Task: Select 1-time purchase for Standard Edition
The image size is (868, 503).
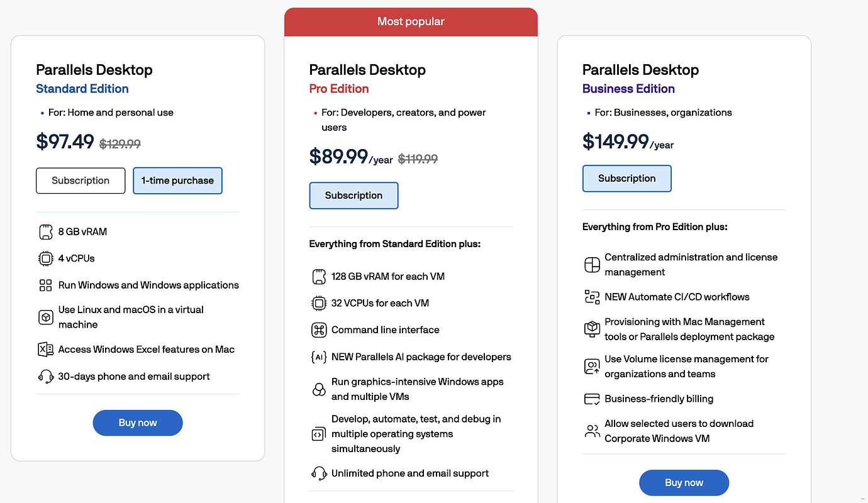Action: click(177, 180)
